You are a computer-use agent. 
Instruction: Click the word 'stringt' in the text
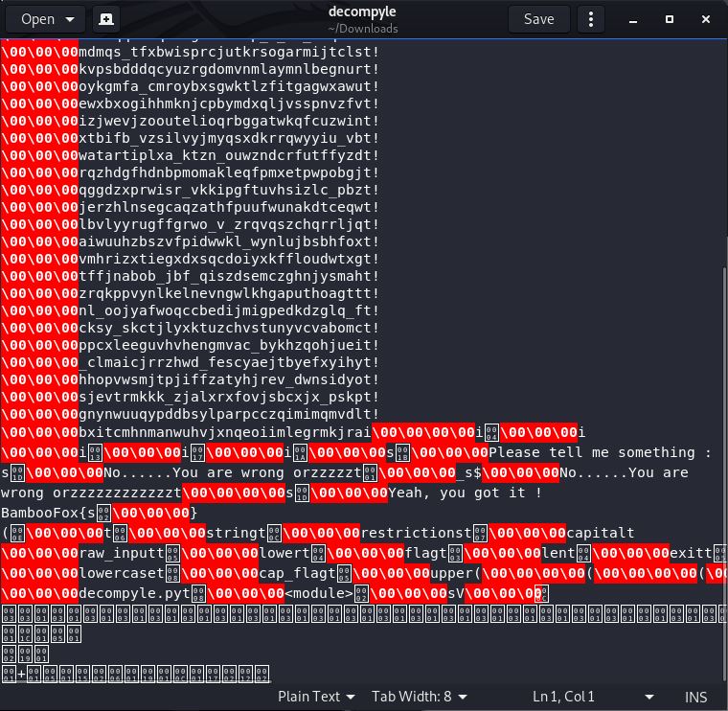pos(236,533)
